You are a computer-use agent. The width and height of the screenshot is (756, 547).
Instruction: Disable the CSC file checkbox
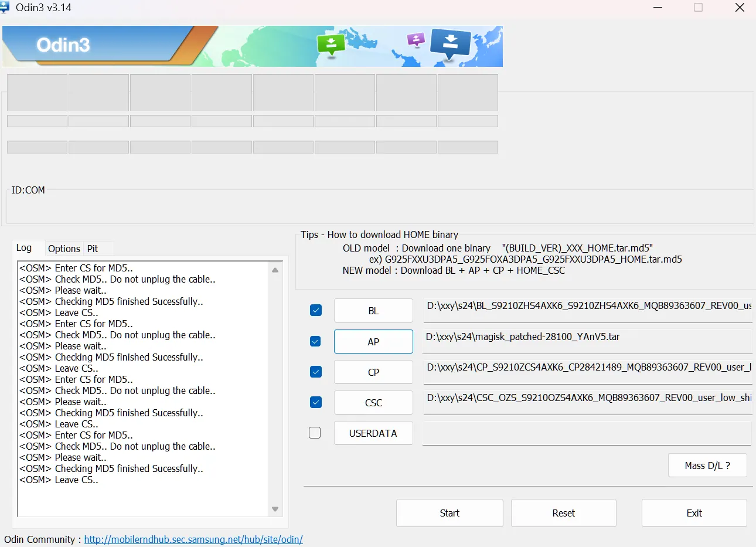point(316,402)
